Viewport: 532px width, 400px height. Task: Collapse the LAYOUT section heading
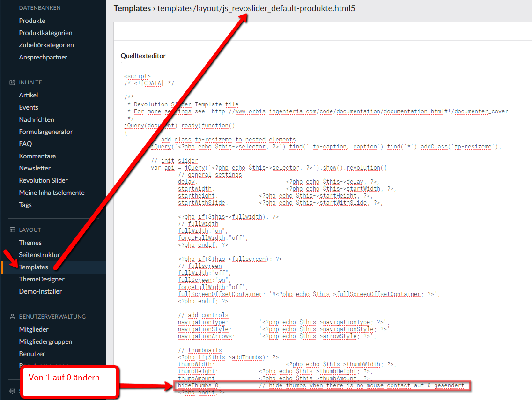30,230
